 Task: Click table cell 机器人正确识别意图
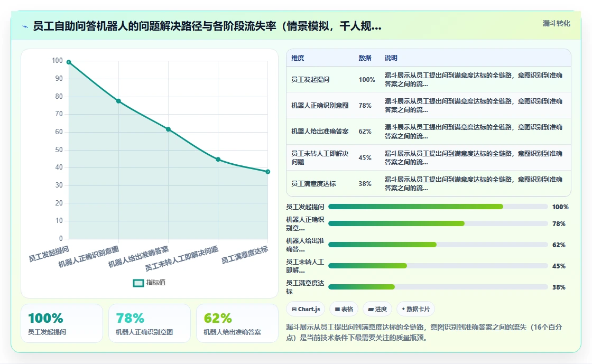click(320, 106)
